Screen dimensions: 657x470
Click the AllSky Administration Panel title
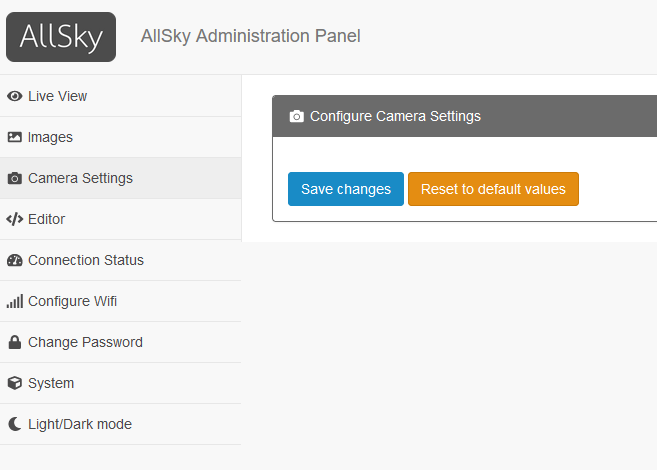click(251, 36)
